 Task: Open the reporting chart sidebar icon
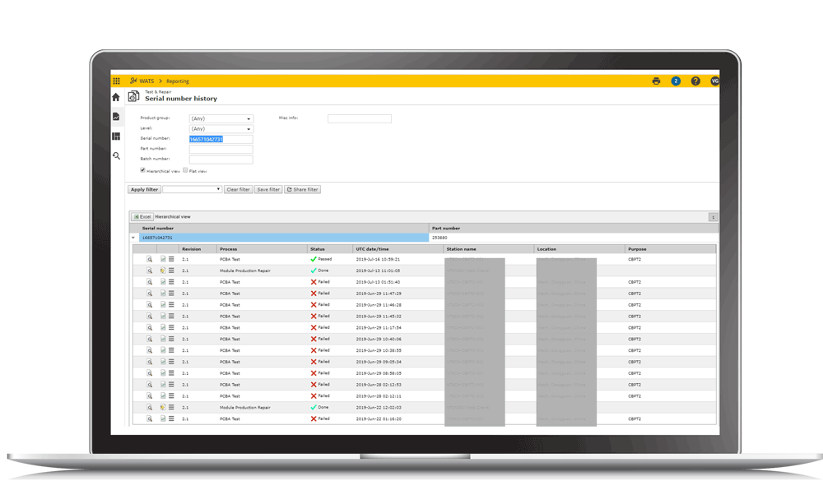[116, 117]
